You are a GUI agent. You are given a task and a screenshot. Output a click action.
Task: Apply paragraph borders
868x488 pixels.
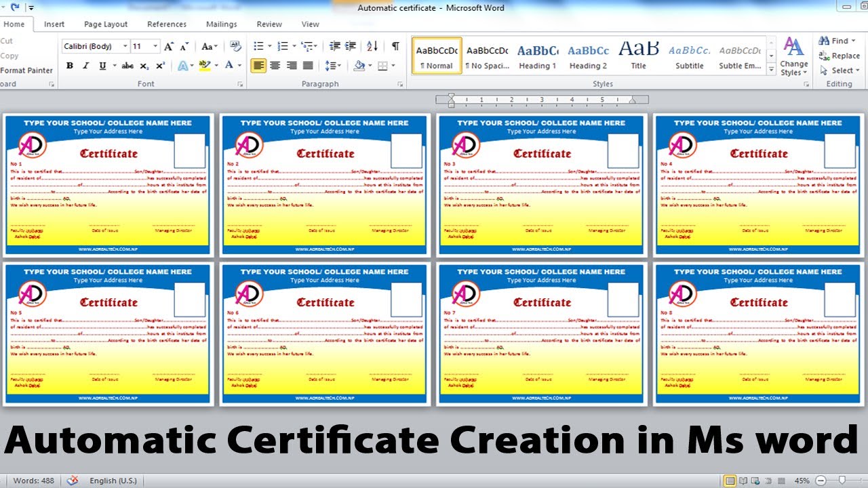click(x=382, y=66)
